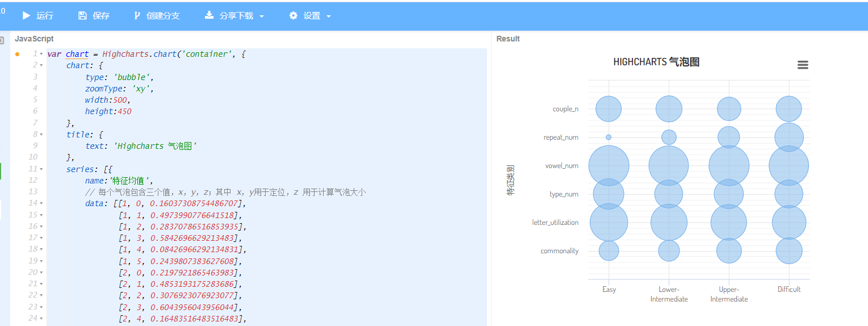Viewport: 868px width, 326px height.
Task: Click the y-axis title 特征类别
Action: (x=510, y=179)
